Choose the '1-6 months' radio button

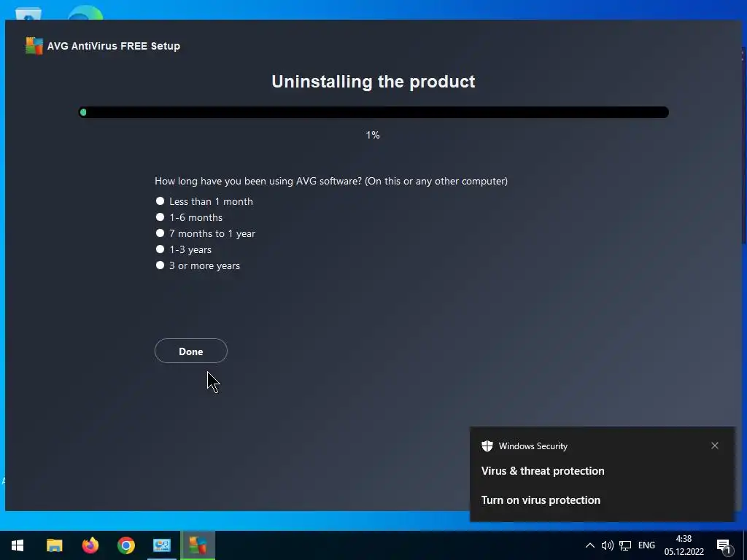pyautogui.click(x=160, y=217)
